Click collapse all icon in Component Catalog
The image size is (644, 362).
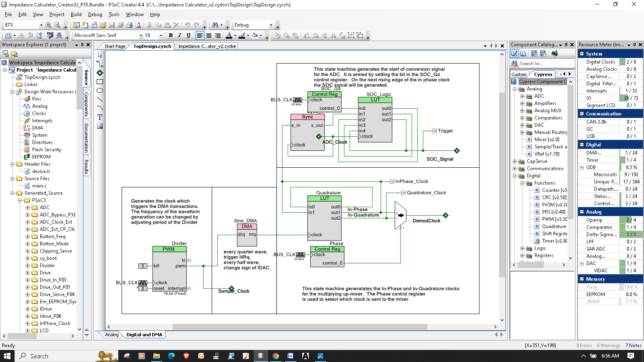543,53
